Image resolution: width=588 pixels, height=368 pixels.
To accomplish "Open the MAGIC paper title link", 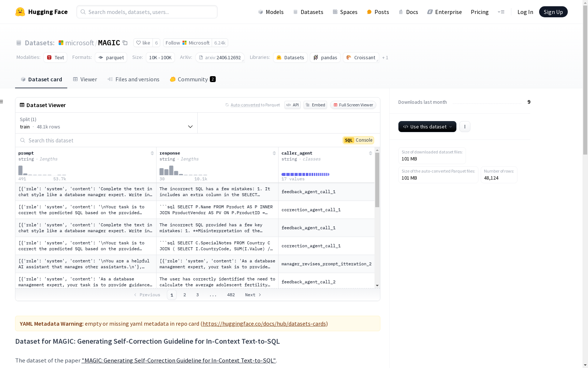I will [x=179, y=361].
